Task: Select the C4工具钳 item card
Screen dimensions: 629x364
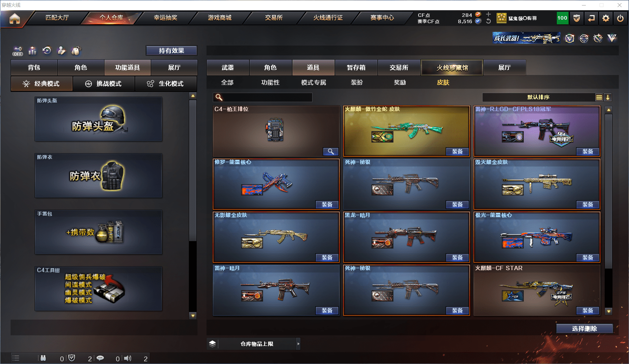Action: pyautogui.click(x=98, y=289)
